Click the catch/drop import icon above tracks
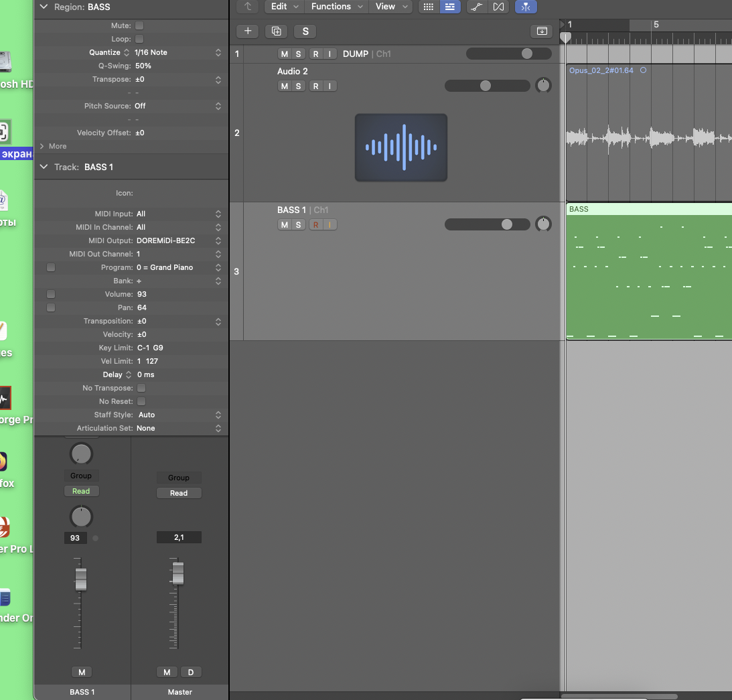732x700 pixels. click(542, 31)
